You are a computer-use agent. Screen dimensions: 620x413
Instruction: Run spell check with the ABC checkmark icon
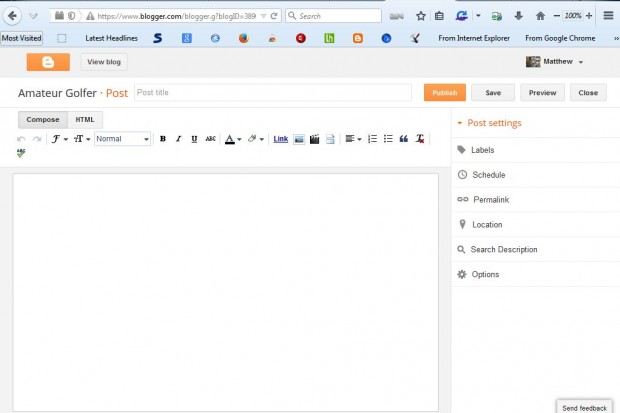point(21,154)
